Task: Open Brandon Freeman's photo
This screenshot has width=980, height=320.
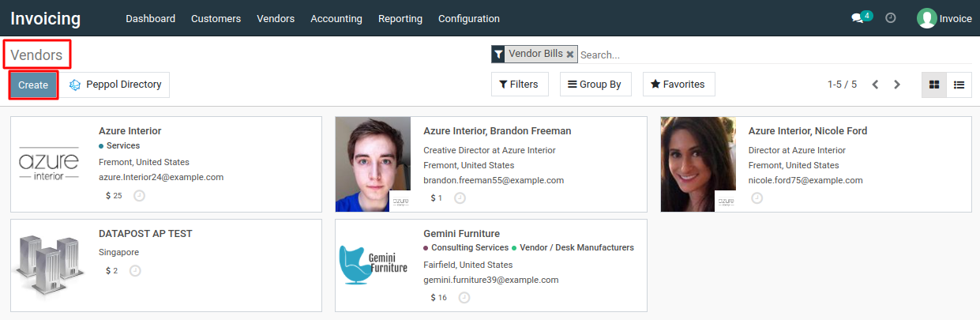Action: click(373, 164)
